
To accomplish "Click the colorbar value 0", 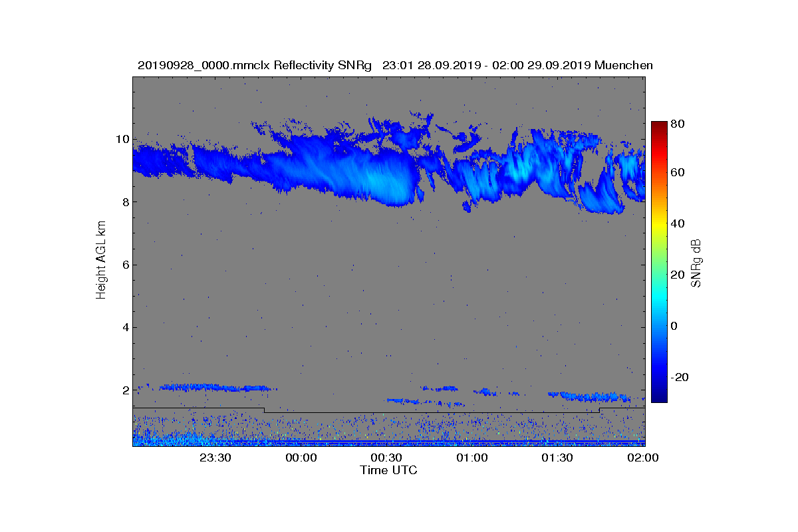I will point(675,326).
